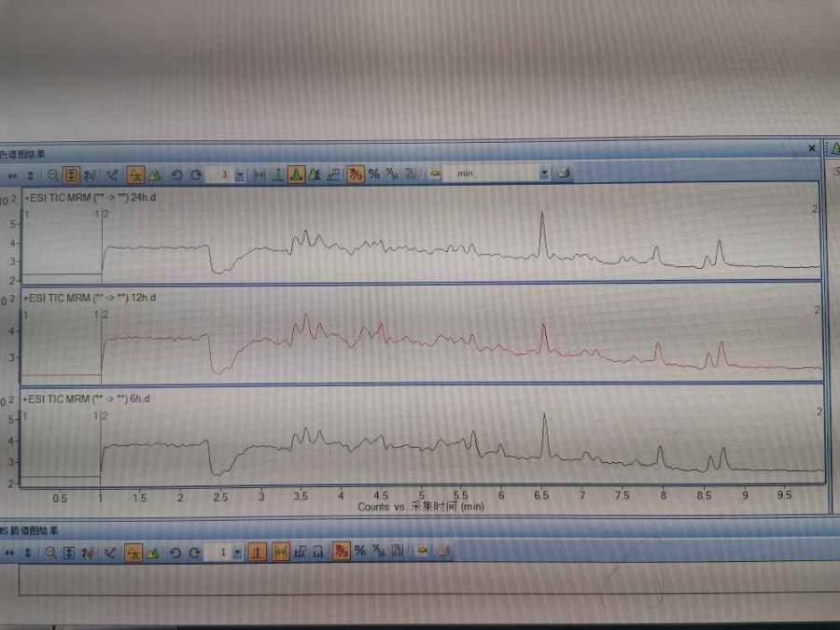Toggle highlighted overlay mode button in spectrum toolbar
Viewport: 840px width, 630px height.
click(x=133, y=553)
